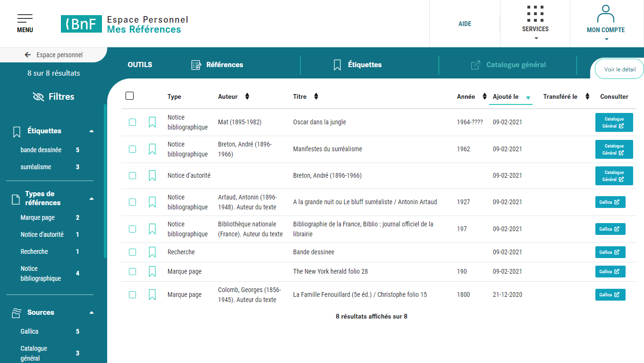
Task: Open the Références tools tab
Action: (x=217, y=65)
